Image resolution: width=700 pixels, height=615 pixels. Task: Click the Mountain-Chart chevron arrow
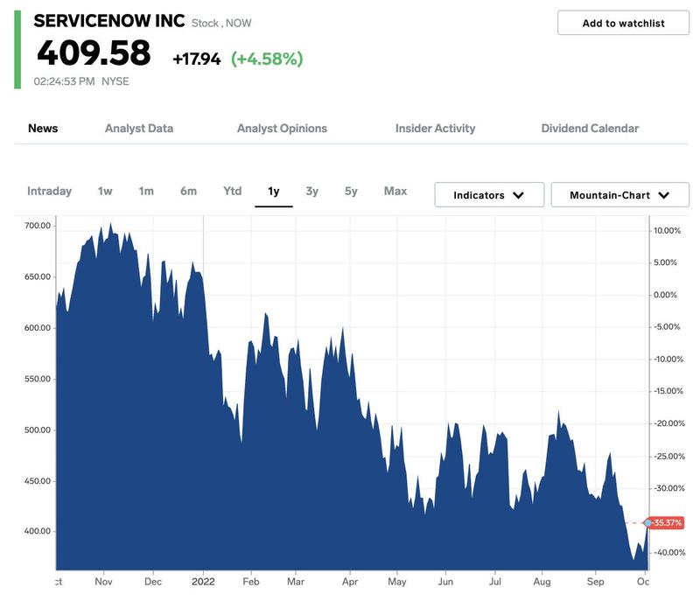[x=664, y=195]
